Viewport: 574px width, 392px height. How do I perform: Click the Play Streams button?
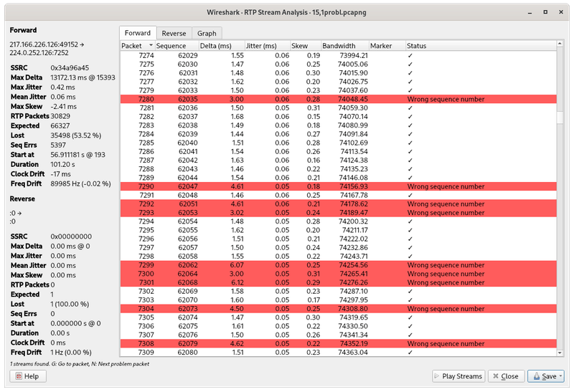click(458, 376)
